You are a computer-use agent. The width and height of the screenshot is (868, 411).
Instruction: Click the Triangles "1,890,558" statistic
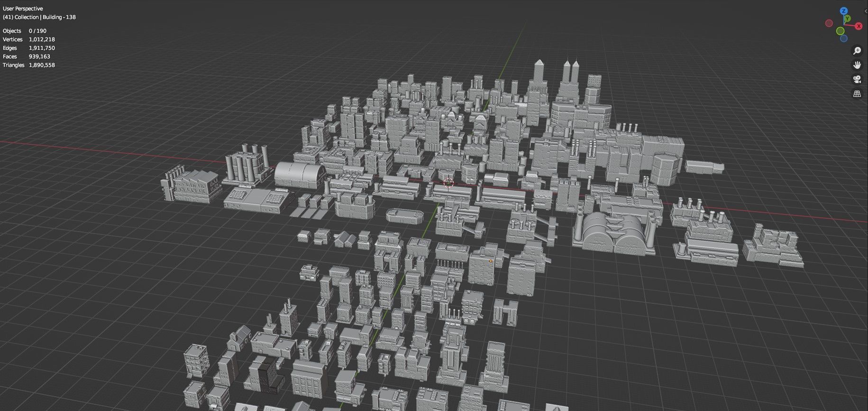click(x=42, y=65)
